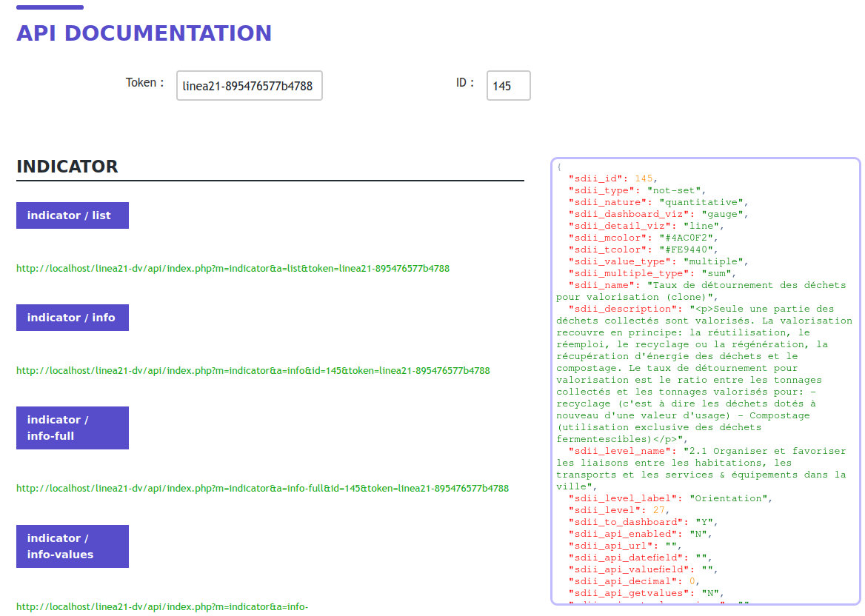
Task: Click the "sdii_nature": "quantitative" line
Action: (x=658, y=202)
